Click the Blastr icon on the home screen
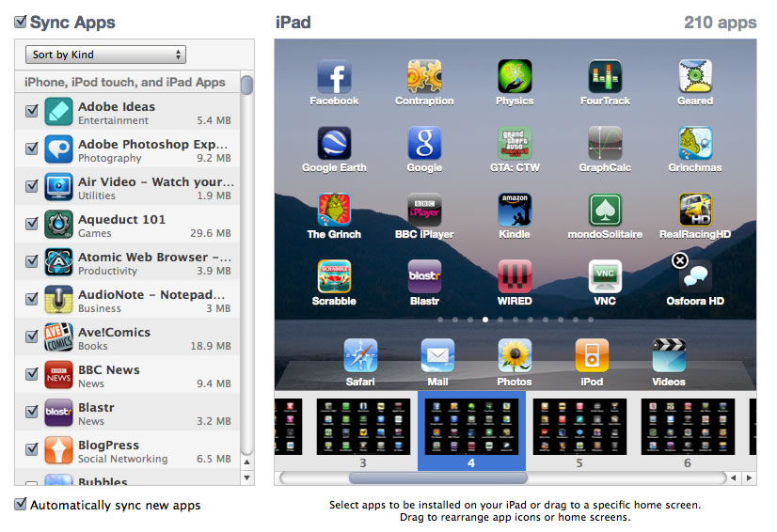The image size is (777, 532). pyautogui.click(x=424, y=276)
